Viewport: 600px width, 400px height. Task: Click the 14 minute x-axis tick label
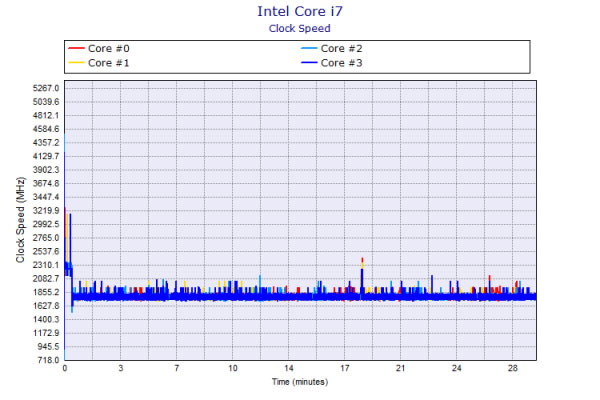289,368
